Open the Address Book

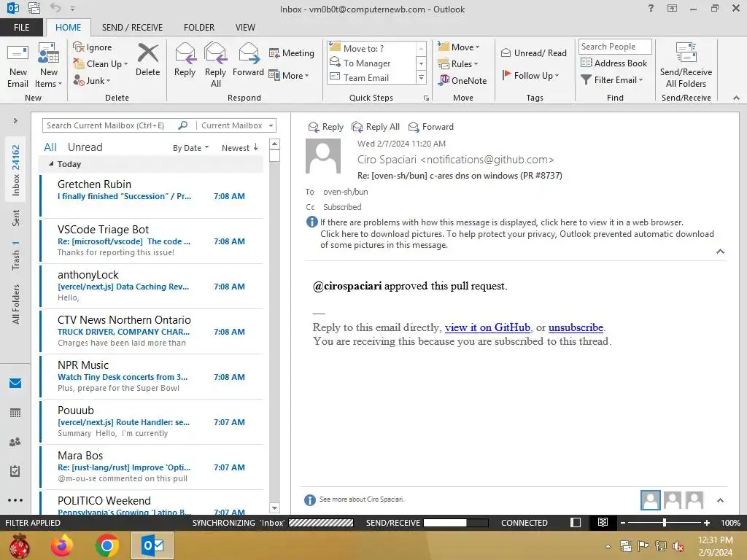click(614, 63)
